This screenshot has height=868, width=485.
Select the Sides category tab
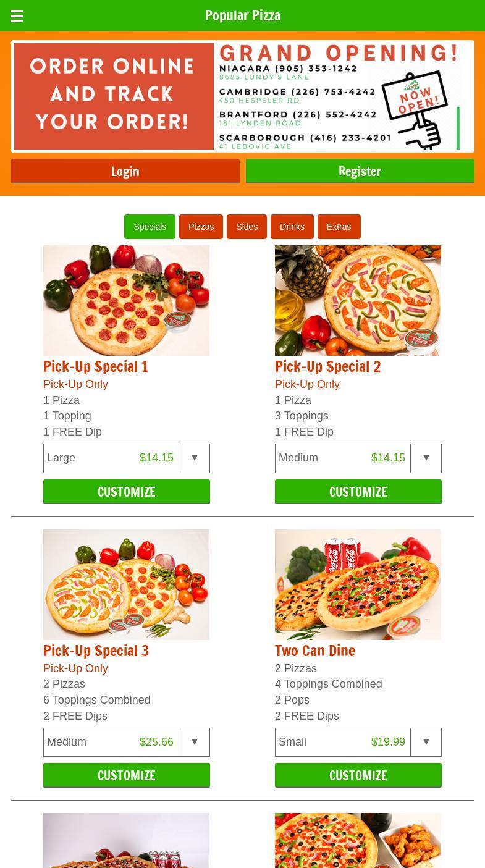click(247, 227)
